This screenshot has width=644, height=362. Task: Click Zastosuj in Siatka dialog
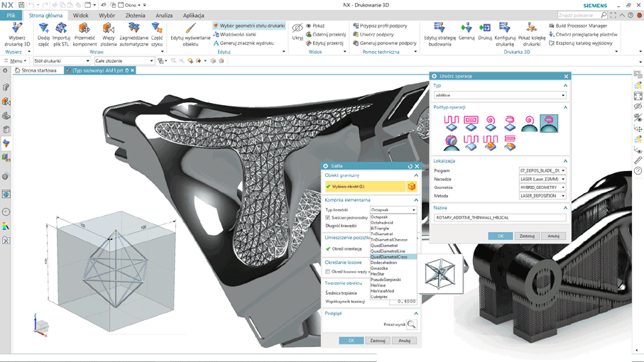[378, 341]
